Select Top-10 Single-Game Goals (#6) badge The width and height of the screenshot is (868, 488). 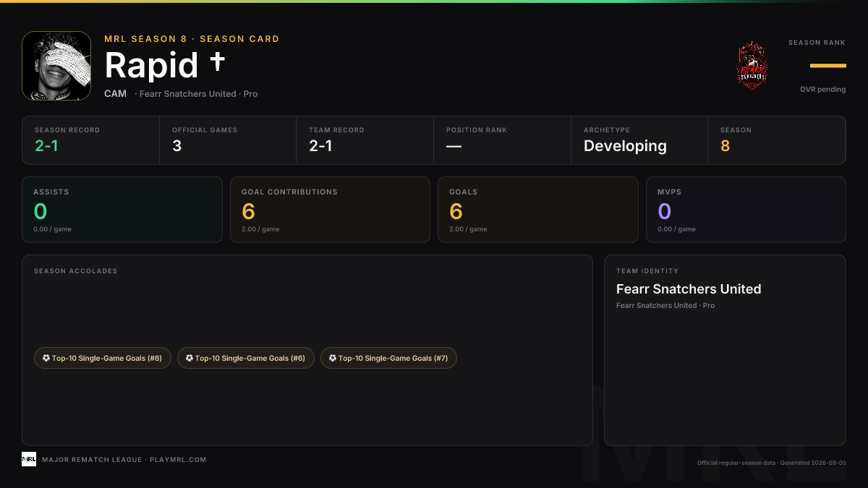[246, 358]
